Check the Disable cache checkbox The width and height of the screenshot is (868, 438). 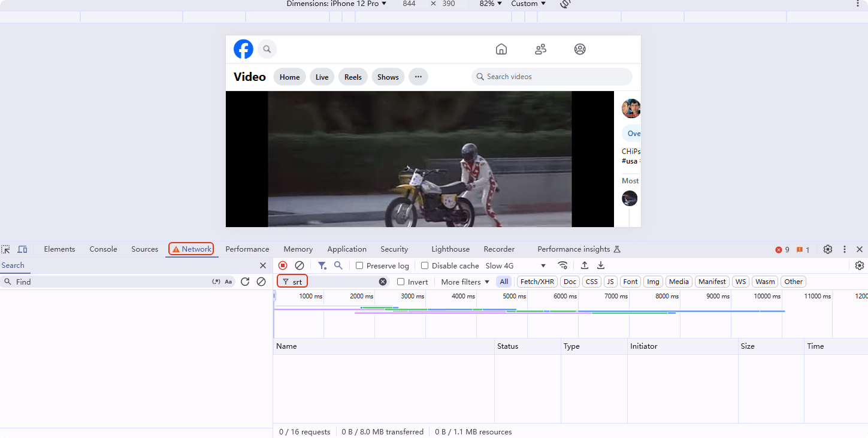click(x=425, y=265)
